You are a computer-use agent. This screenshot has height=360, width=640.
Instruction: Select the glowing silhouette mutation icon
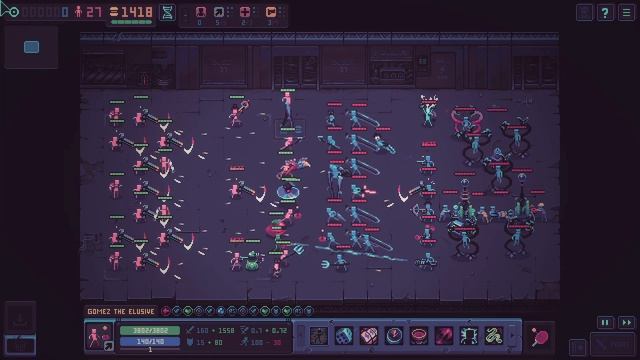point(469,336)
